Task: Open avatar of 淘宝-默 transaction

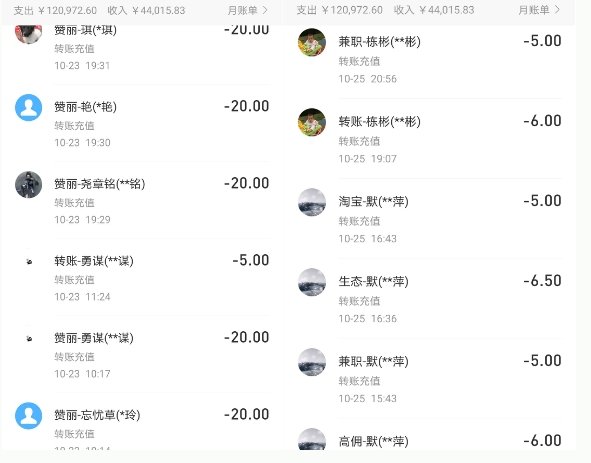Action: 312,202
